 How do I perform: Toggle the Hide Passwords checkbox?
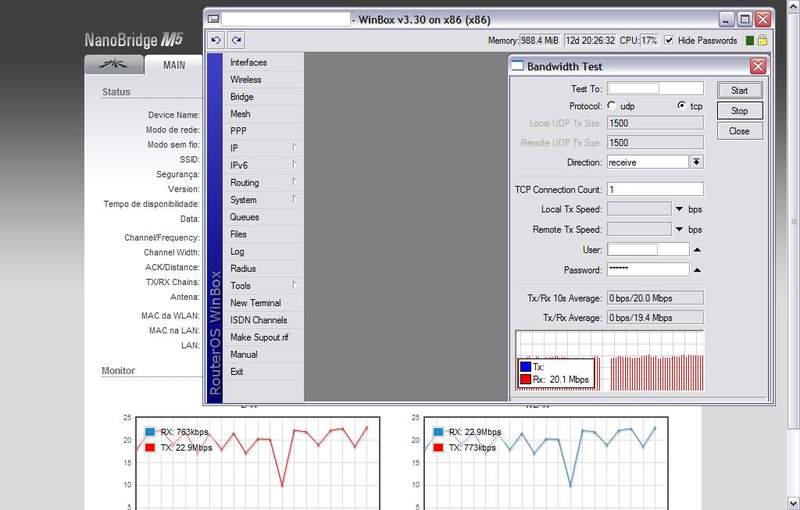click(x=669, y=40)
